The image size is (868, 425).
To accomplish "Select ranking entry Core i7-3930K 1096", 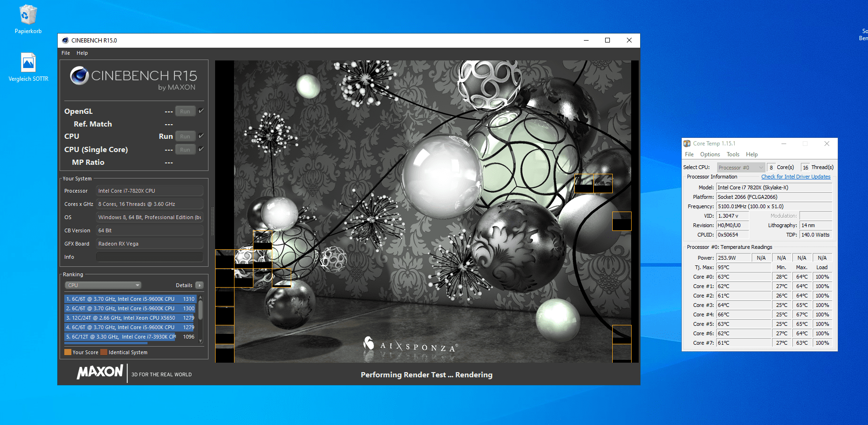I will (130, 337).
